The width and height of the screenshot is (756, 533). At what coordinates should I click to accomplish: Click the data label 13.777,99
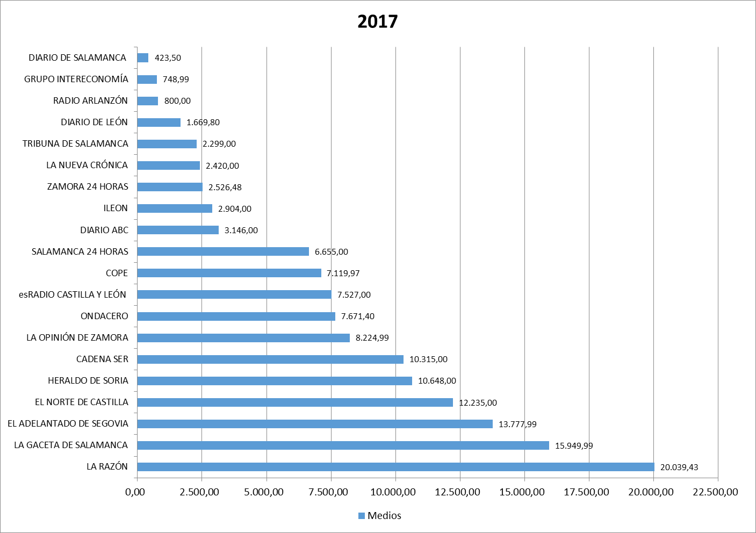tap(517, 424)
